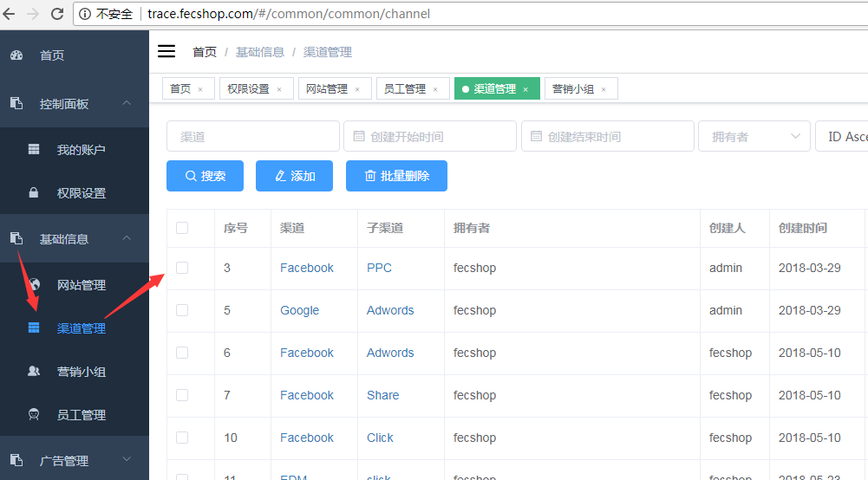Click the dashboard icon beside 首页
The height and width of the screenshot is (480, 868).
pos(16,55)
